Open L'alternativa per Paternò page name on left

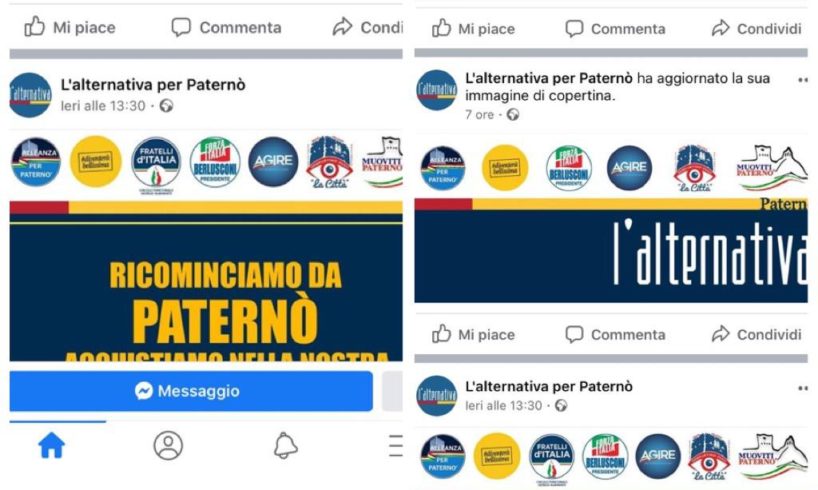[x=153, y=85]
